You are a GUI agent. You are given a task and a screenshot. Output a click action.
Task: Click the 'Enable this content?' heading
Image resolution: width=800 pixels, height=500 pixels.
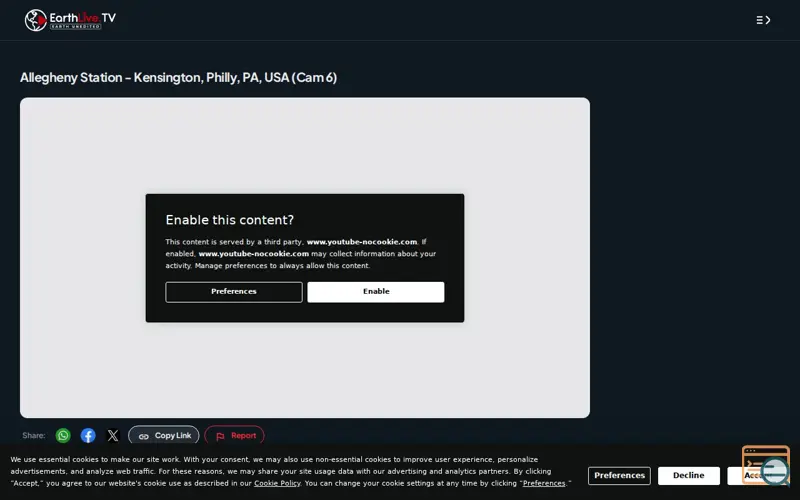coord(230,220)
